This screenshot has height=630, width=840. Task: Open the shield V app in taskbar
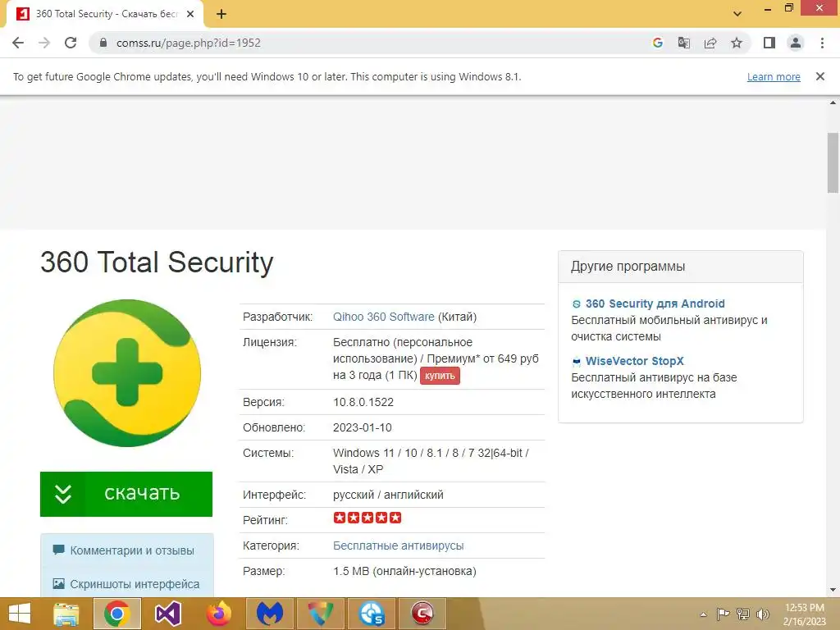click(321, 614)
